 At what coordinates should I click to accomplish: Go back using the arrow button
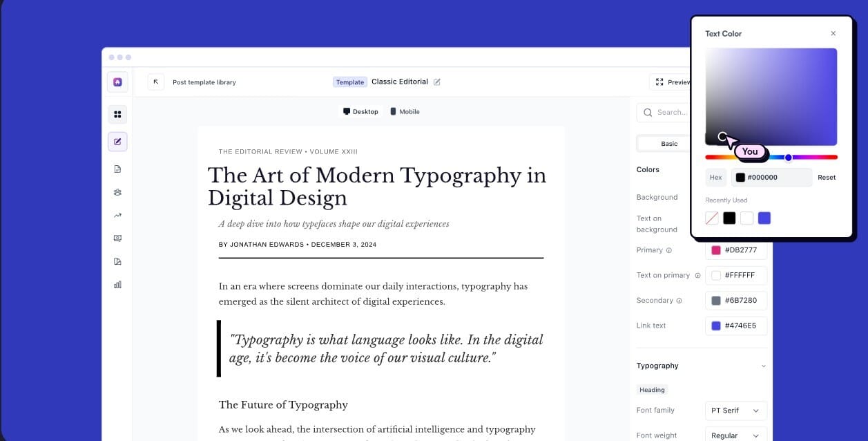pyautogui.click(x=156, y=82)
